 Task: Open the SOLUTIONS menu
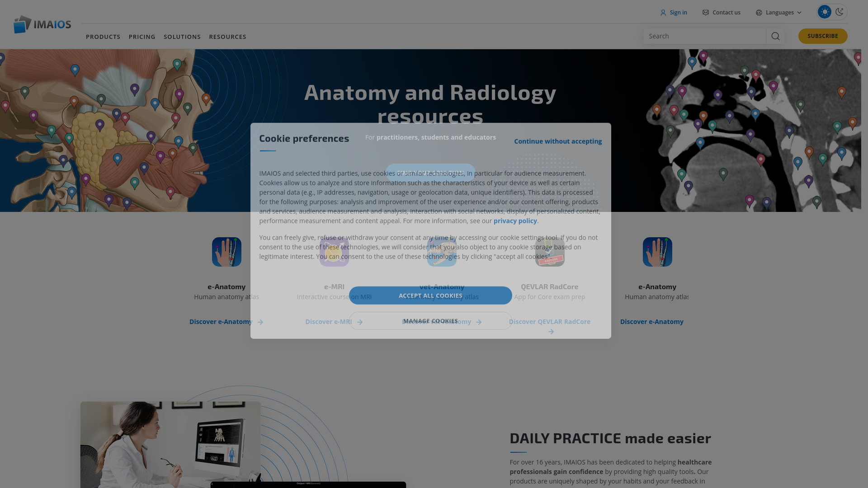182,37
